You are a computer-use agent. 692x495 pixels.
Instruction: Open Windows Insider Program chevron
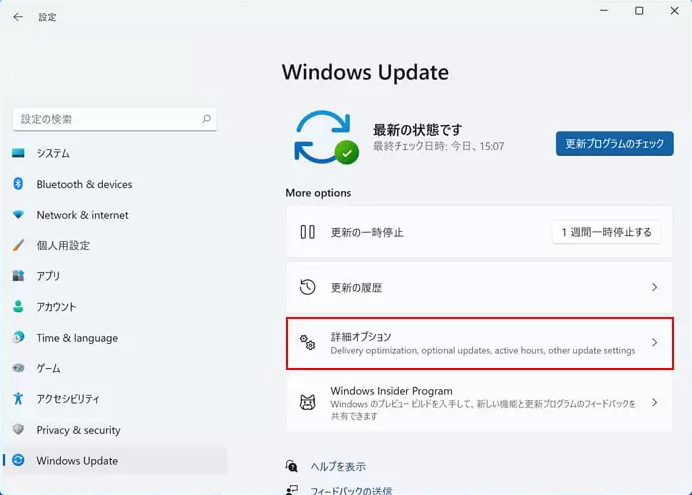[654, 402]
